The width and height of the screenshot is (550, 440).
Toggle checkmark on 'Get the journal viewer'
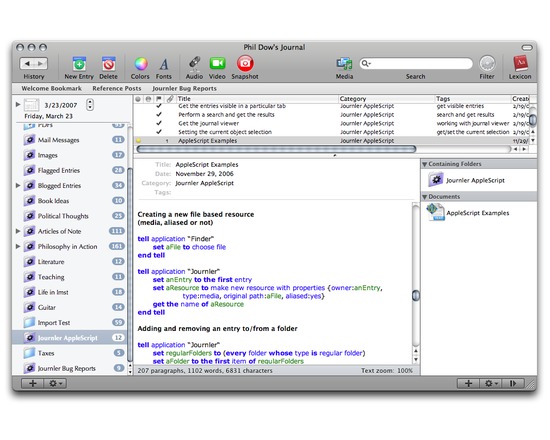(x=159, y=123)
